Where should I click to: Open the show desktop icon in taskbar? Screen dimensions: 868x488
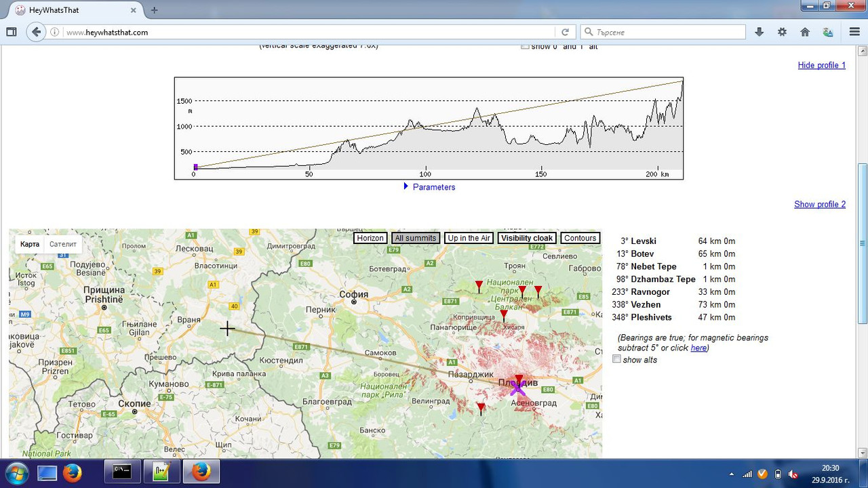coord(47,472)
